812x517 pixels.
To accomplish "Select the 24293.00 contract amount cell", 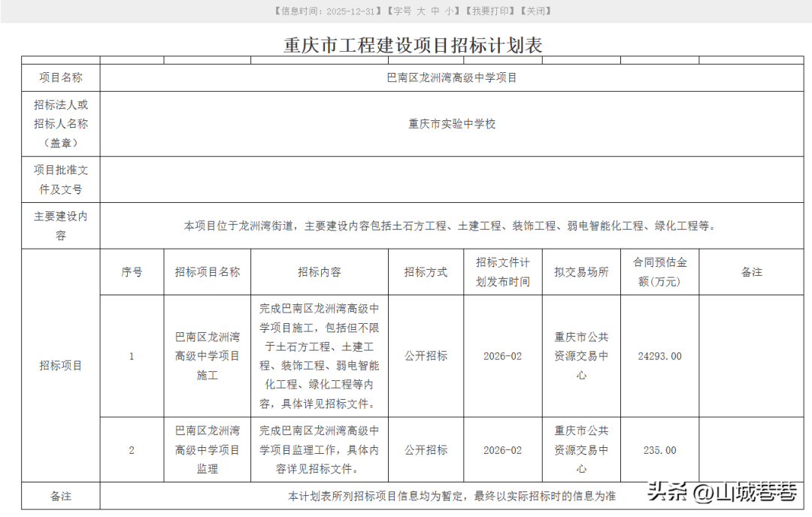I will (659, 356).
